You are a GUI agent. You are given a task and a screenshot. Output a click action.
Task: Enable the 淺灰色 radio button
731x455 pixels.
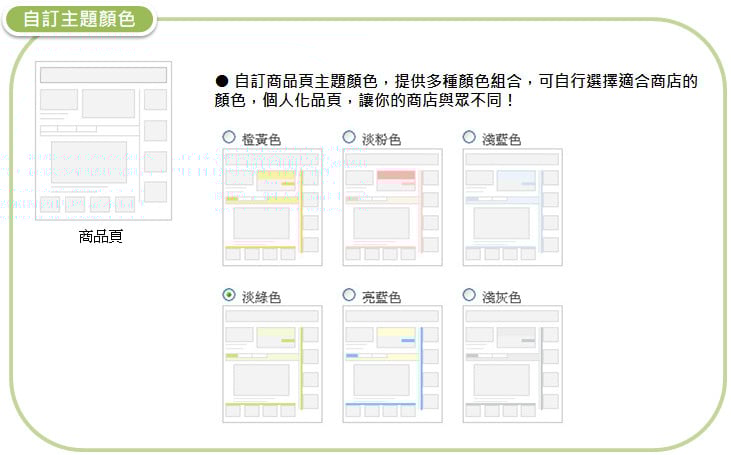click(469, 295)
